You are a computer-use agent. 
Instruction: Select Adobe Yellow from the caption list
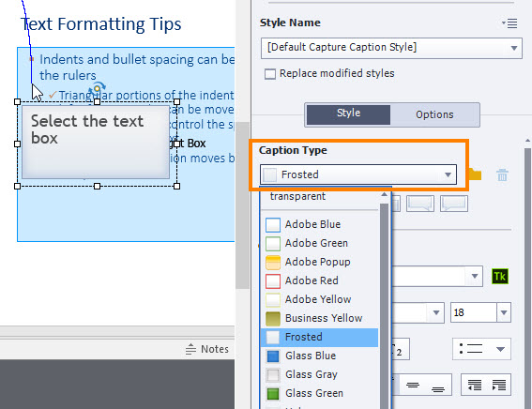(319, 299)
